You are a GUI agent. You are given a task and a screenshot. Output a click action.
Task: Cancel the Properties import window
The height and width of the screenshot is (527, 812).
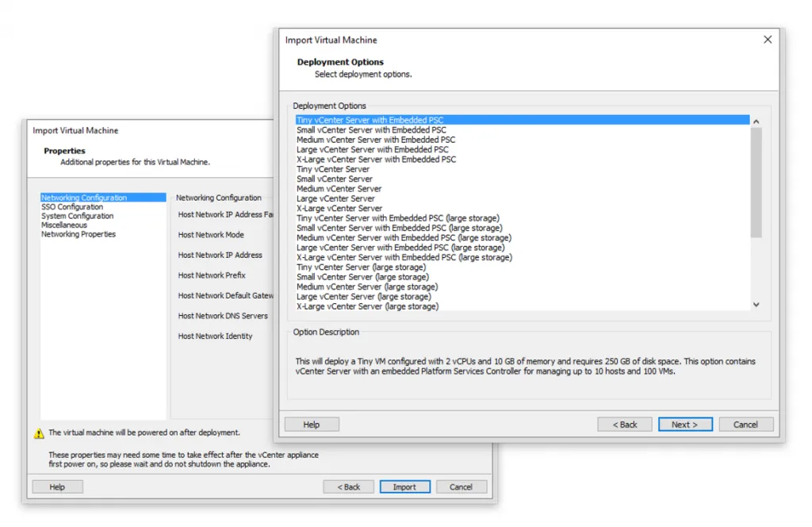(461, 487)
